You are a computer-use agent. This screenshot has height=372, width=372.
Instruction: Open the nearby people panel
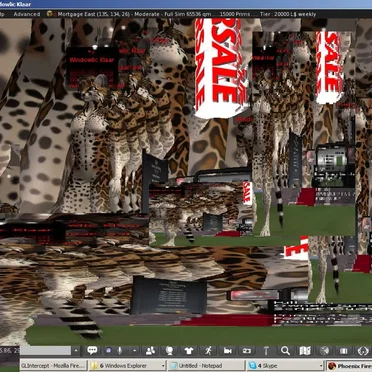pyautogui.click(x=151, y=350)
